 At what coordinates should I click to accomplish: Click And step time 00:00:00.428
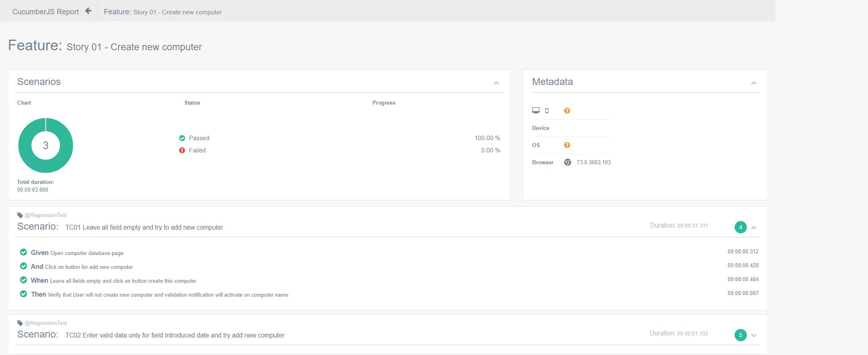[x=743, y=266]
